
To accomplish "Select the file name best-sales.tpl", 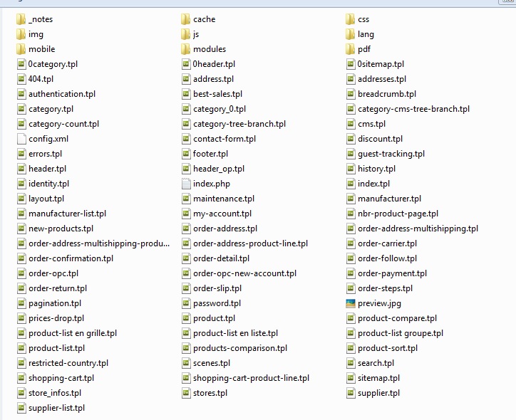I will tap(217, 94).
